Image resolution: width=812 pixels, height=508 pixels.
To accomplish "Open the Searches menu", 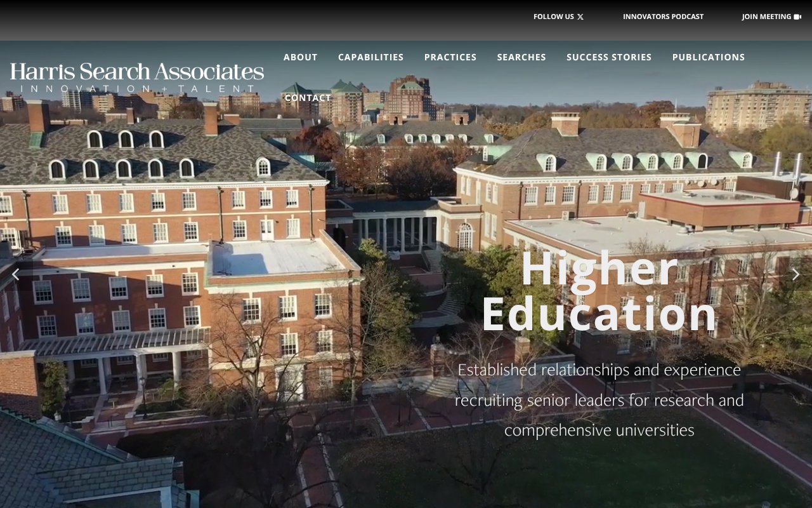I will tap(521, 57).
